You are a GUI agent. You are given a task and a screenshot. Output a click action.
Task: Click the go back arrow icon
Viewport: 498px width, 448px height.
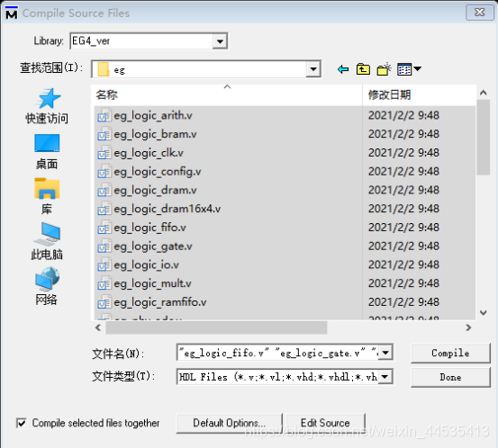coord(343,69)
